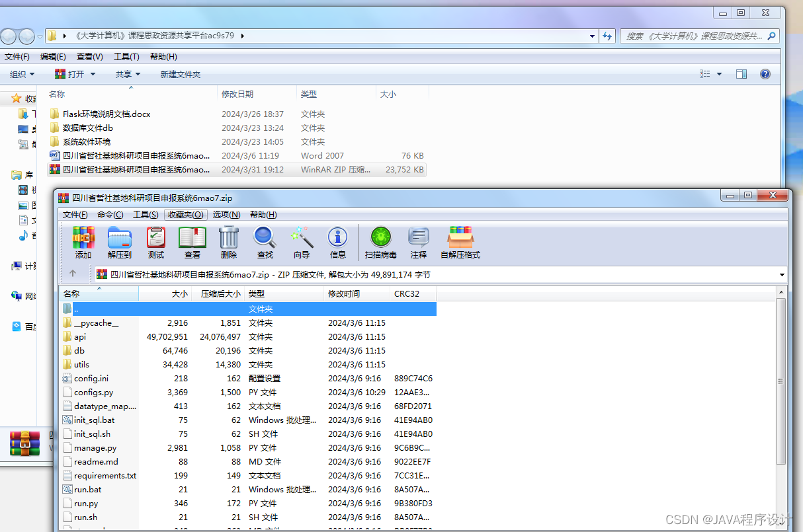The height and width of the screenshot is (532, 803).
Task: Click the Info (信息) icon
Action: pyautogui.click(x=338, y=243)
